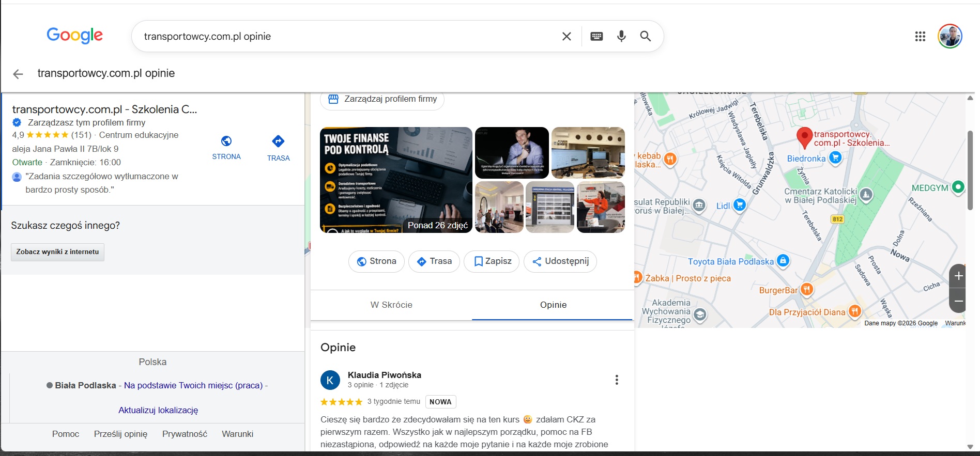Image resolution: width=980 pixels, height=456 pixels.
Task: Open the Warunki footer link
Action: (x=238, y=434)
